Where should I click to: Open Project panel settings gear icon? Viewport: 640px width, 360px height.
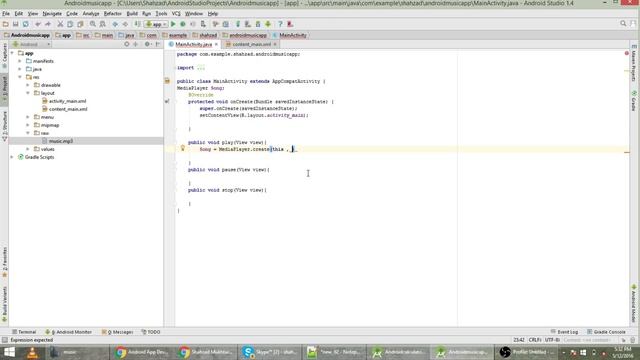(147, 44)
